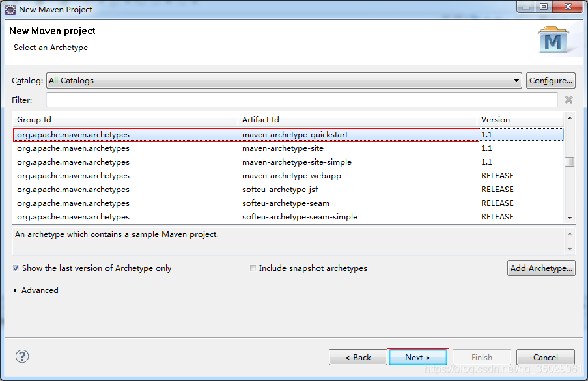588x381 pixels.
Task: Select the maven-archetype-quickstart row
Action: click(x=288, y=135)
